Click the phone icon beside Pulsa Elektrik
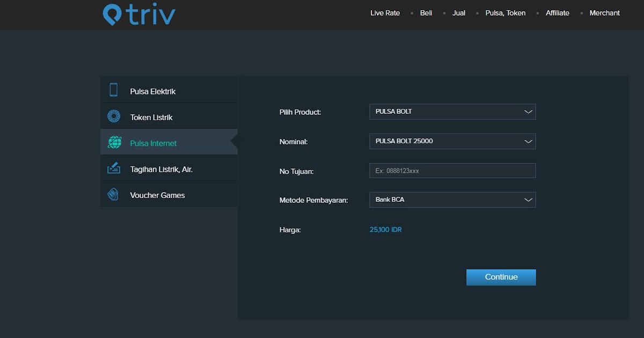This screenshot has height=338, width=644. [113, 90]
